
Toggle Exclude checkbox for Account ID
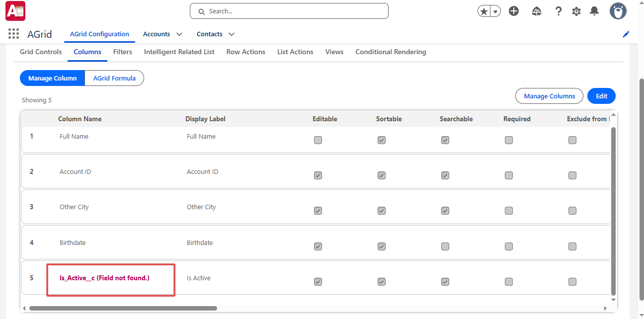(572, 175)
